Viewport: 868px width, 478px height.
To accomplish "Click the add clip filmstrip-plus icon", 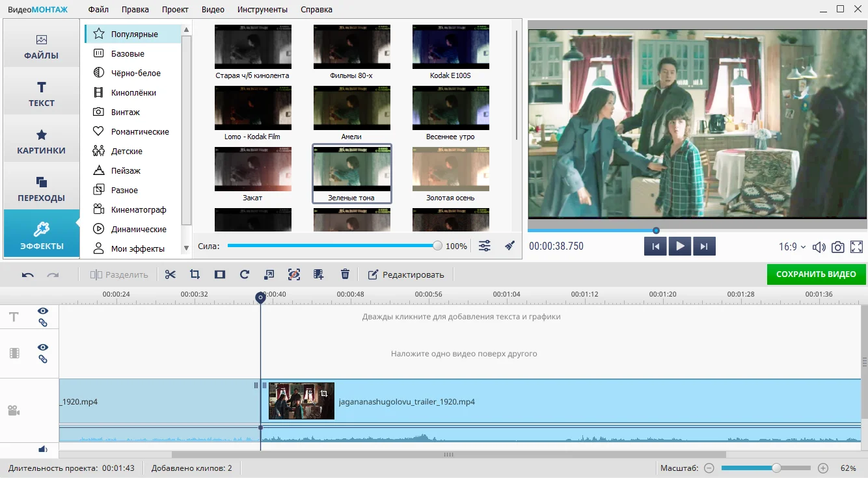I will [x=319, y=274].
